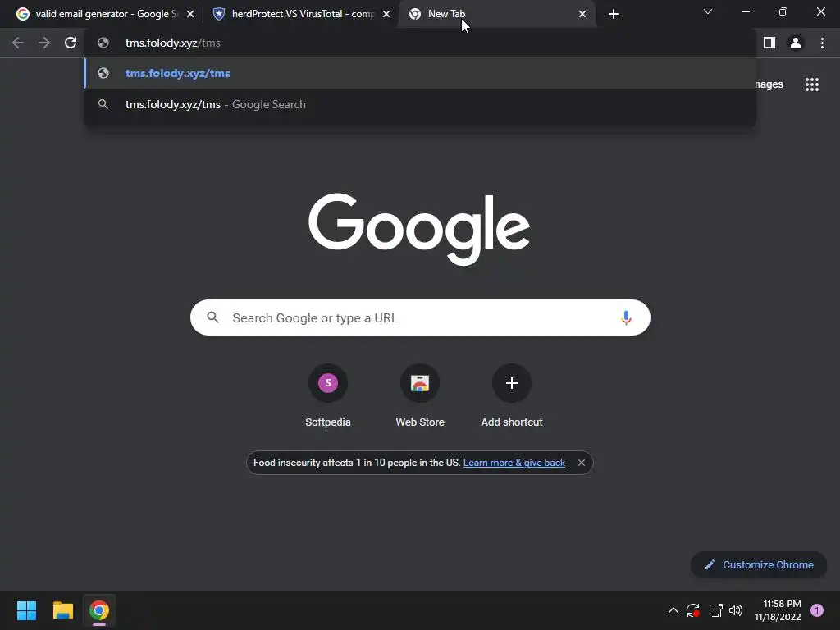Image resolution: width=840 pixels, height=630 pixels.
Task: Close the New Tab tab
Action: point(582,14)
